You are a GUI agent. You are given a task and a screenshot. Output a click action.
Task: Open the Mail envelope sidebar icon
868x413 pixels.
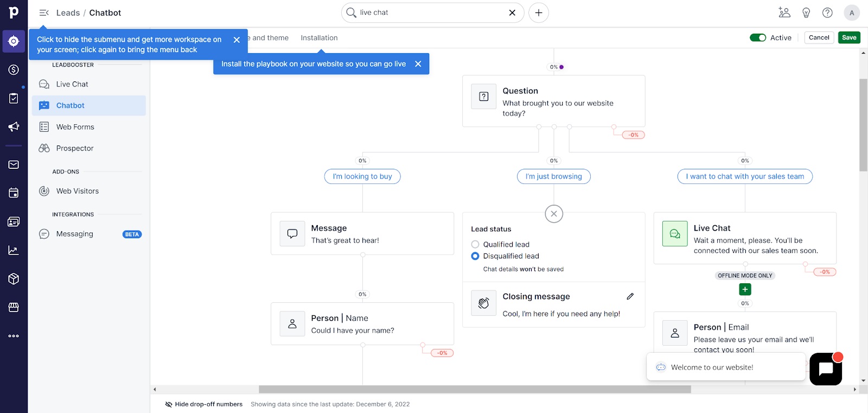coord(14,164)
